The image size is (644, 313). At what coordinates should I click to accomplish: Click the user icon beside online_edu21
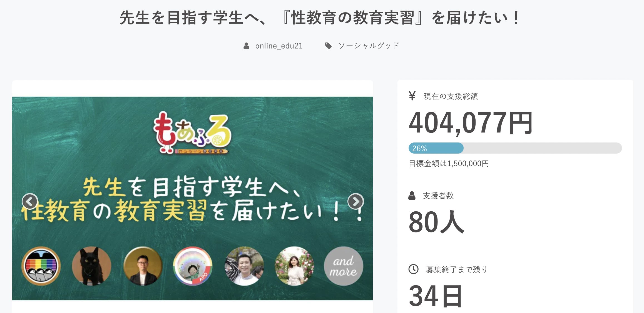point(246,46)
